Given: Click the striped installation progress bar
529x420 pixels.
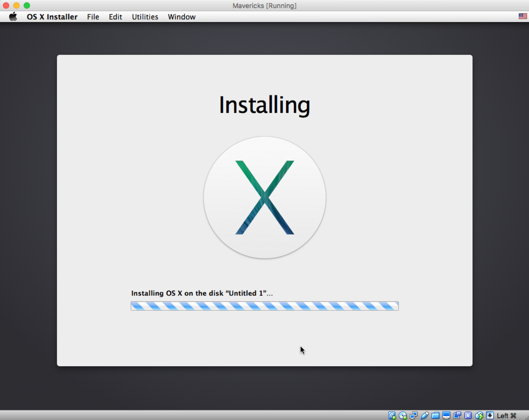Looking at the screenshot, I should (264, 306).
